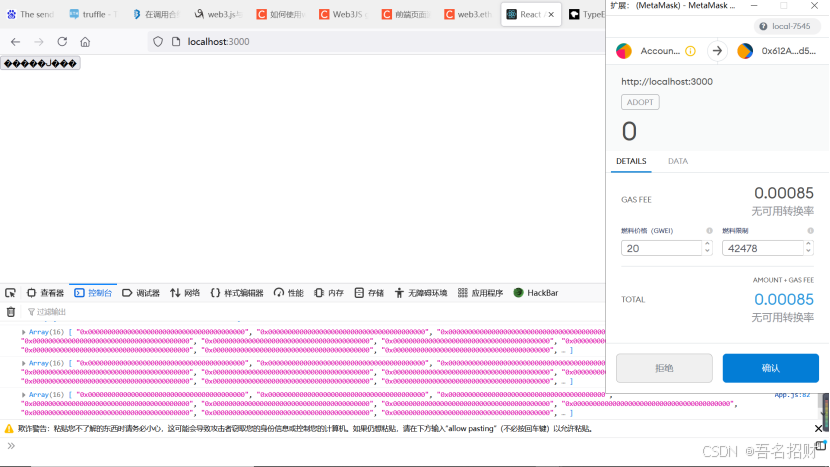Decrease gas price with down stepper
This screenshot has height=467, width=830.
[x=707, y=252]
